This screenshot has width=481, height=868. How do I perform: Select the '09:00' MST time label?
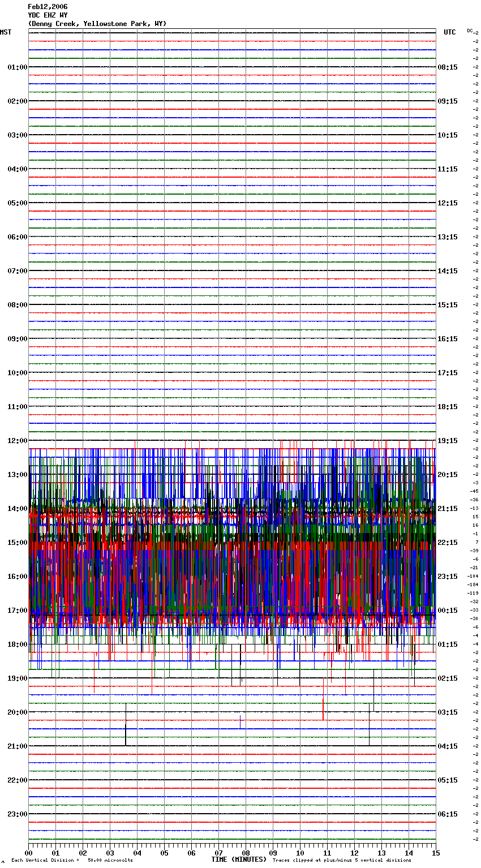[17, 339]
